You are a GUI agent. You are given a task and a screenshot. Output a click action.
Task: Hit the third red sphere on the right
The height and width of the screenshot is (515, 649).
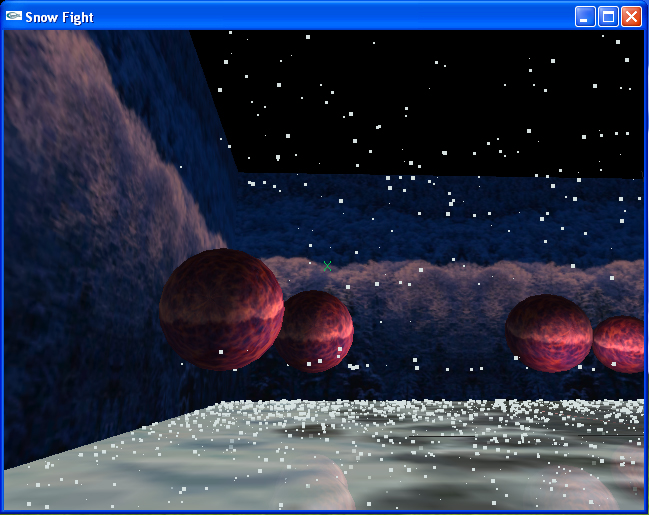548,333
